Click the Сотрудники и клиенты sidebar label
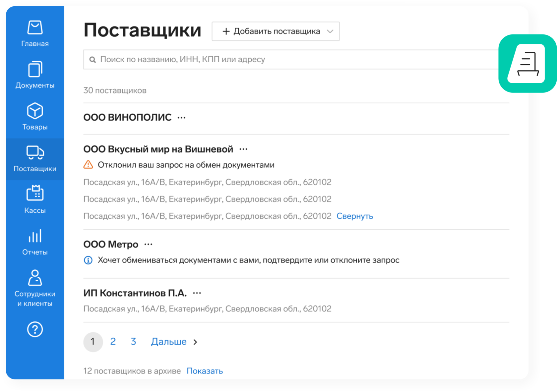Screen dimensions: 557x392 click(x=35, y=299)
